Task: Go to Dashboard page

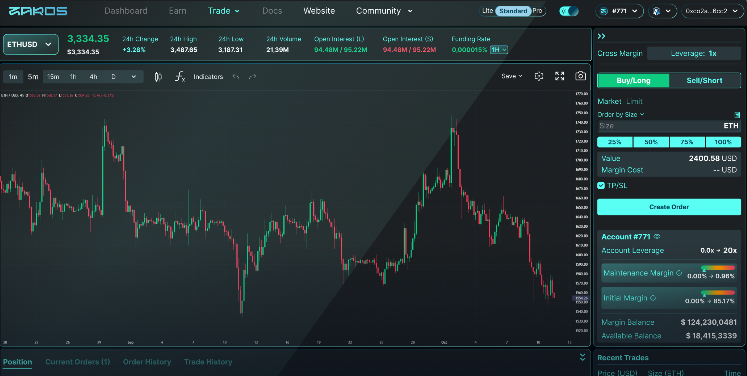Action: pos(126,11)
